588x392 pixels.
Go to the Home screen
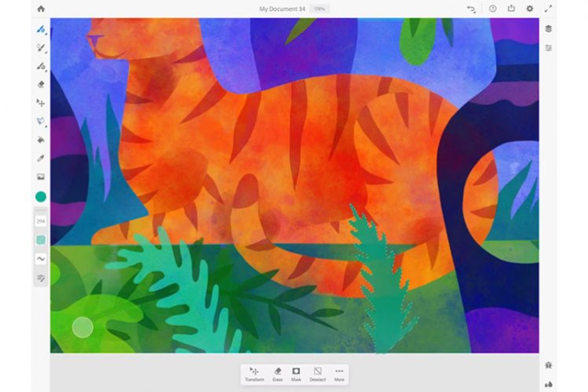click(41, 9)
